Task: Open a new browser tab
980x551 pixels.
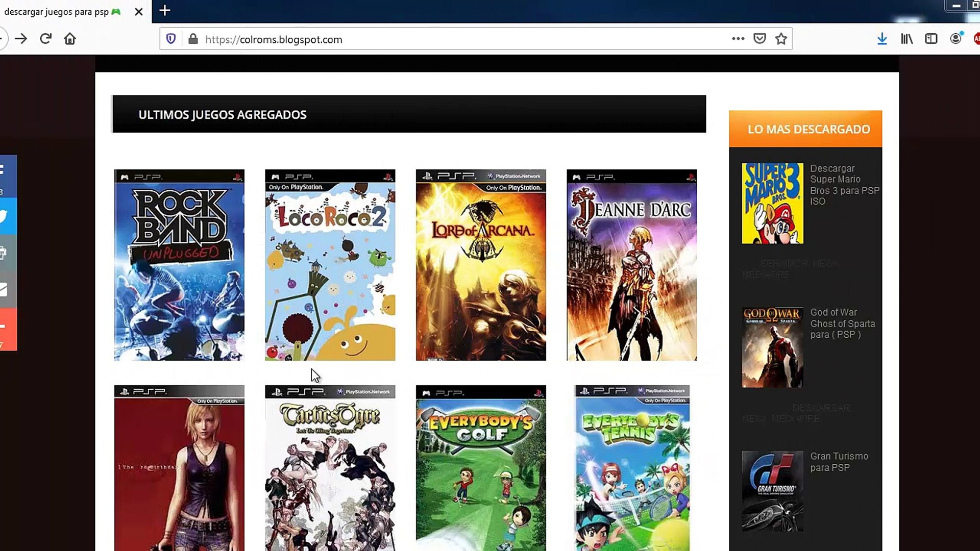Action: click(x=164, y=11)
